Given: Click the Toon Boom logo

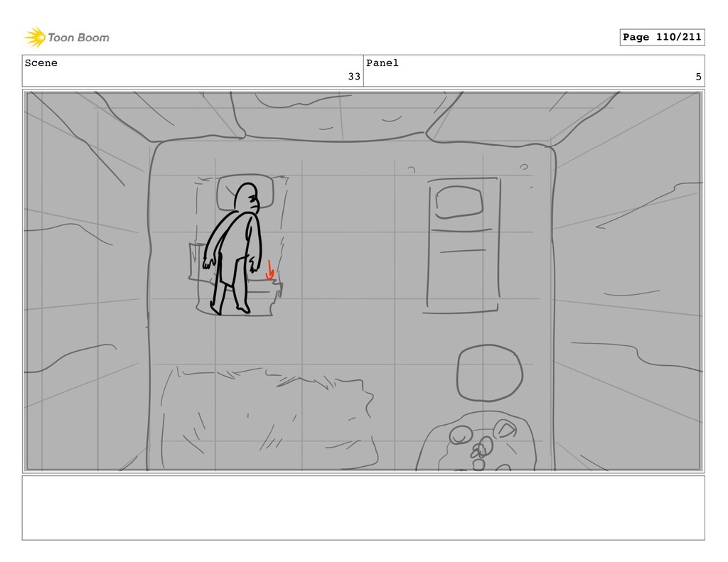Looking at the screenshot, I should coord(67,38).
